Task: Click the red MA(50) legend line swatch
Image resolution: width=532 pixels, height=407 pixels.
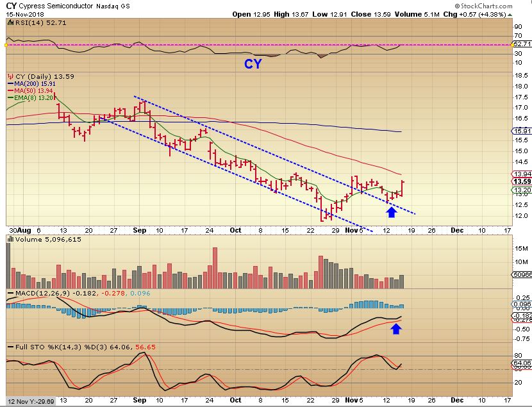Action: click(10, 90)
